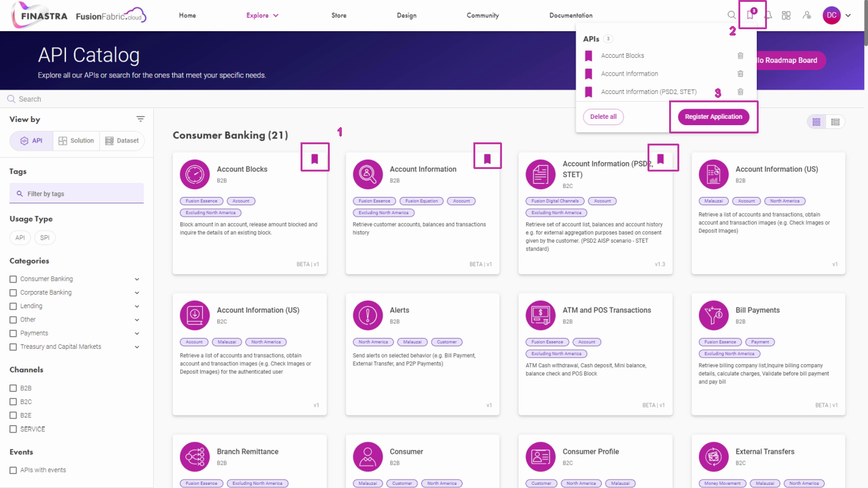Viewport: 868px width, 488px height.
Task: Expand Treasury and Capital Markets chevron
Action: (x=137, y=347)
